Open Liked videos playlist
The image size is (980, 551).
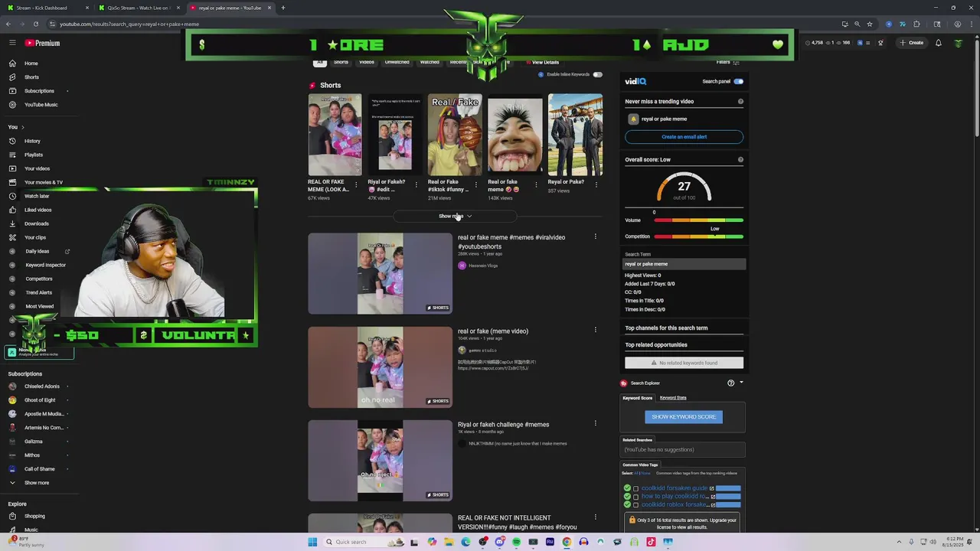pyautogui.click(x=38, y=210)
